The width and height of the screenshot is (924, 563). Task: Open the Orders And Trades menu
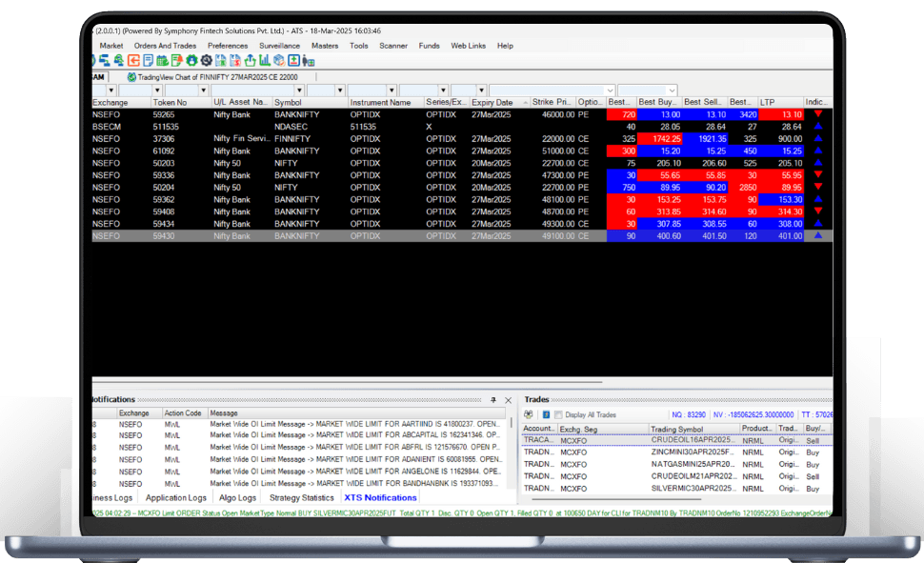165,46
